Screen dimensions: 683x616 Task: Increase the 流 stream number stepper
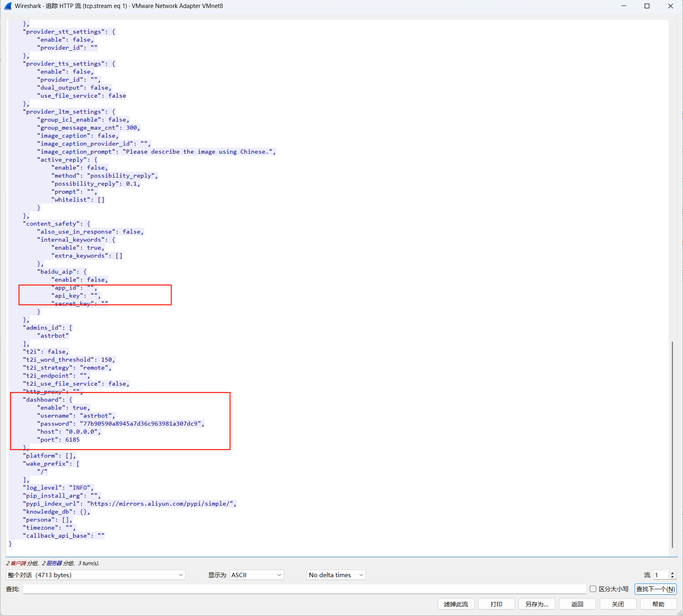672,573
